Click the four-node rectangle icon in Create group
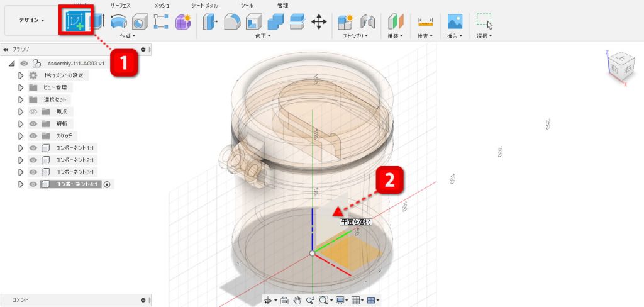 coord(161,22)
